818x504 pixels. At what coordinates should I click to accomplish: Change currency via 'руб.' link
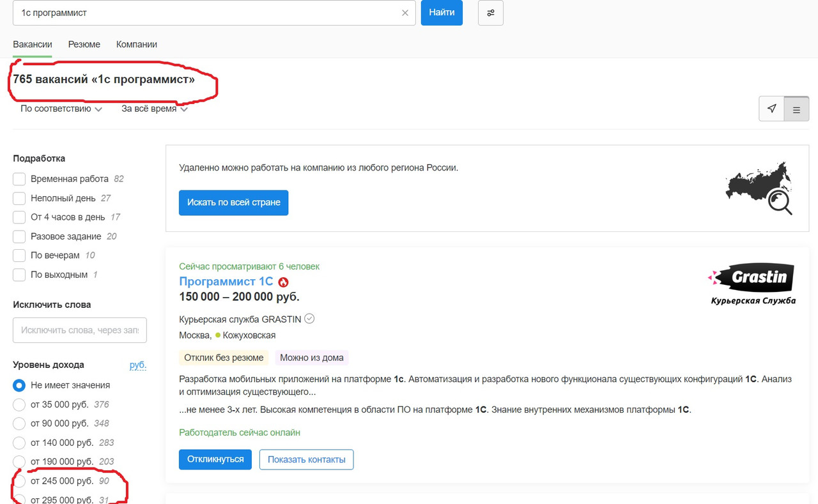(x=138, y=365)
